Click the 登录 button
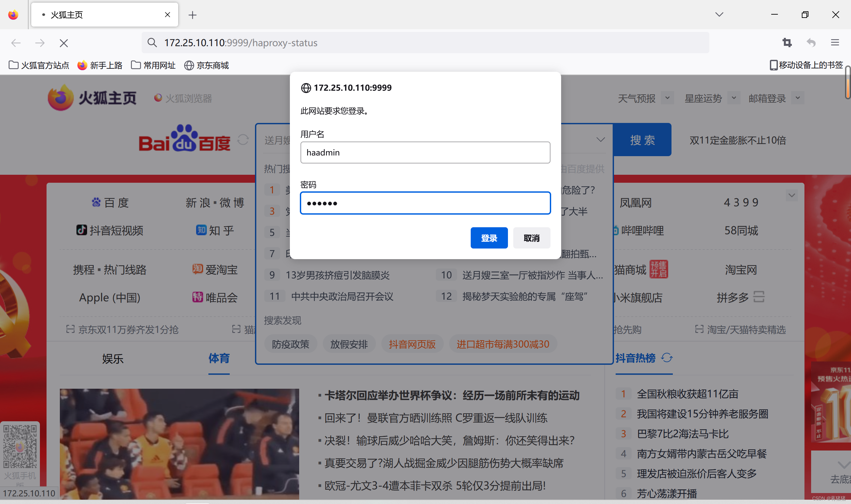The image size is (851, 504). click(489, 238)
